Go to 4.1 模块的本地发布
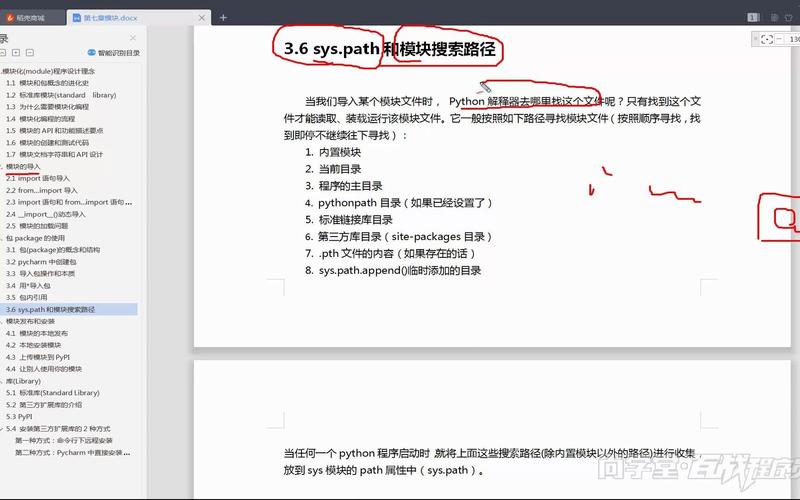This screenshot has height=500, width=800. pos(37,333)
